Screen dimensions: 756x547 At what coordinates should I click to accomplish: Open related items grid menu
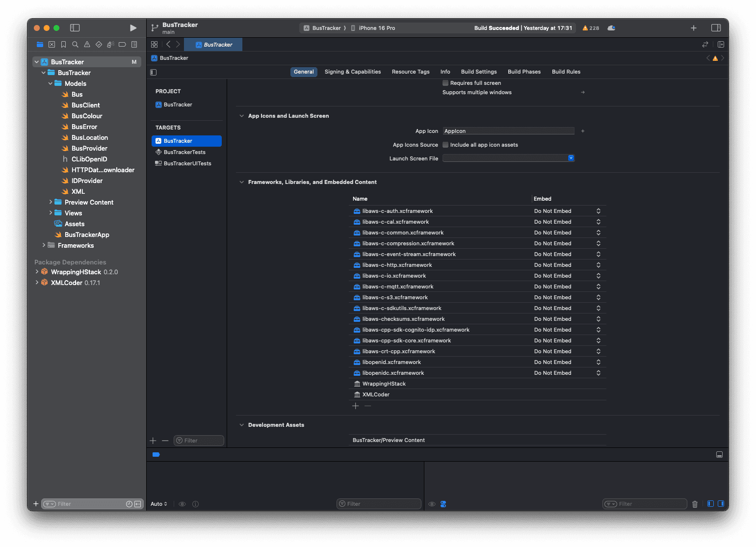(x=155, y=44)
